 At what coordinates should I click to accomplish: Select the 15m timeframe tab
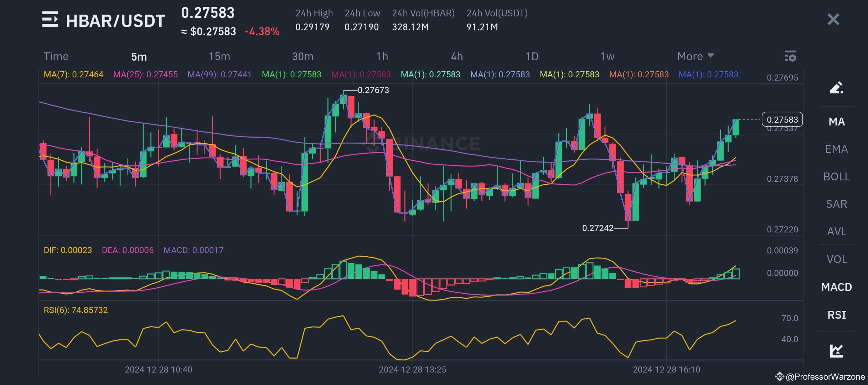(x=219, y=56)
